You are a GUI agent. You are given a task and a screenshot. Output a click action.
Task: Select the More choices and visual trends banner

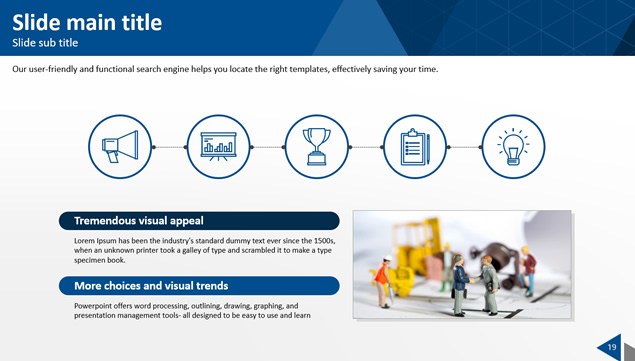(199, 286)
